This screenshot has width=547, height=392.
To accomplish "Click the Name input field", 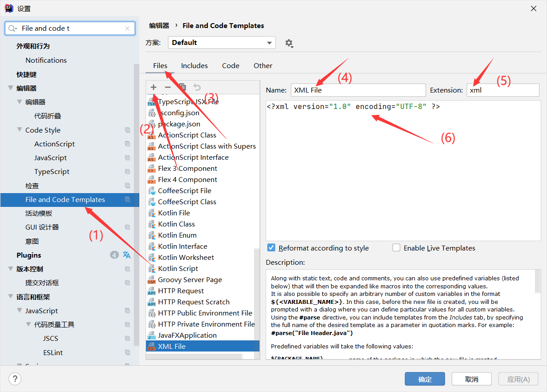I will (358, 90).
